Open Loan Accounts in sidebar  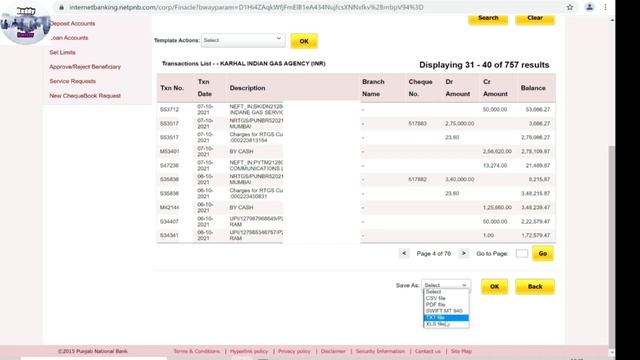(69, 38)
